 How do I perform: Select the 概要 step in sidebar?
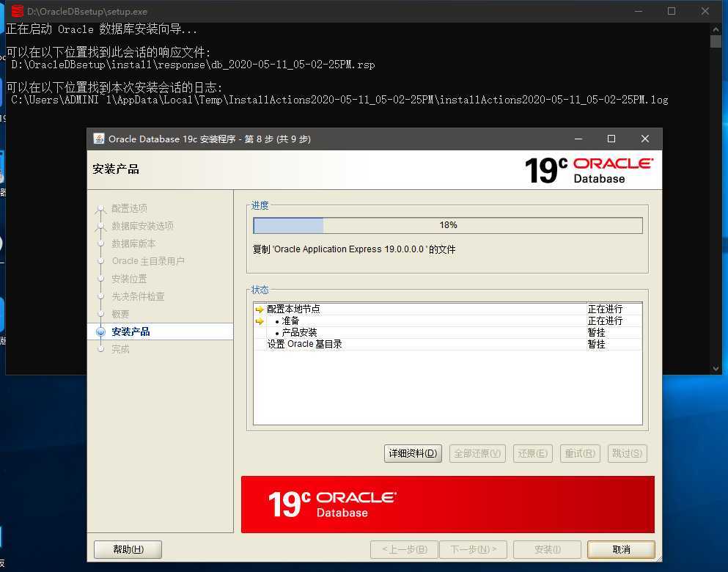coord(120,314)
